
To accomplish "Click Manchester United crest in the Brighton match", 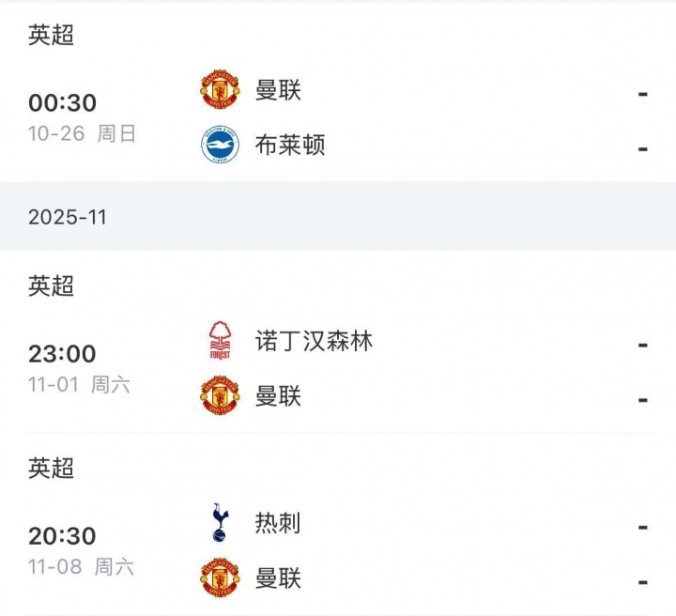I will (x=221, y=90).
